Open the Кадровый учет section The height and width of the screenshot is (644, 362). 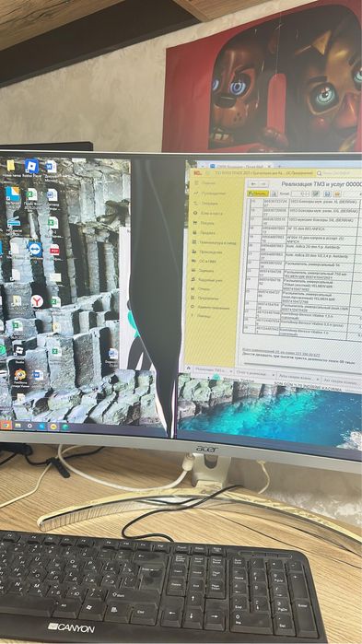pos(207,280)
